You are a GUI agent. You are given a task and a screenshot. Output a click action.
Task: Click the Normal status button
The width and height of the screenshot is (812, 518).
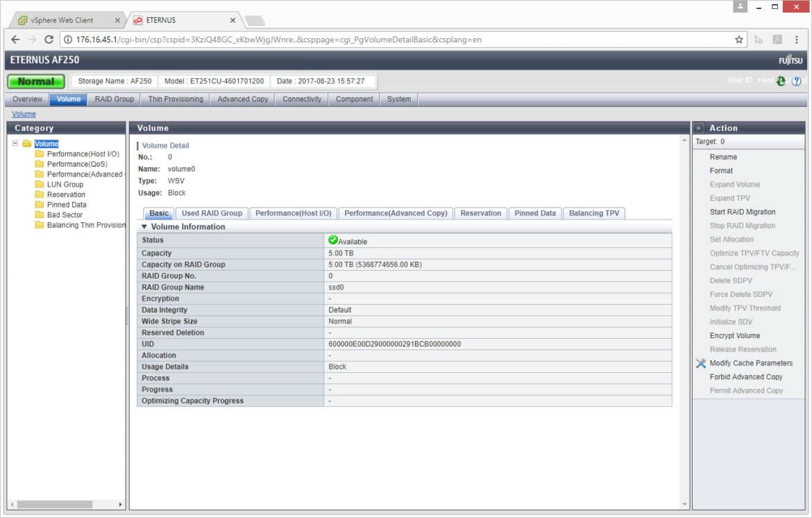pyautogui.click(x=35, y=81)
